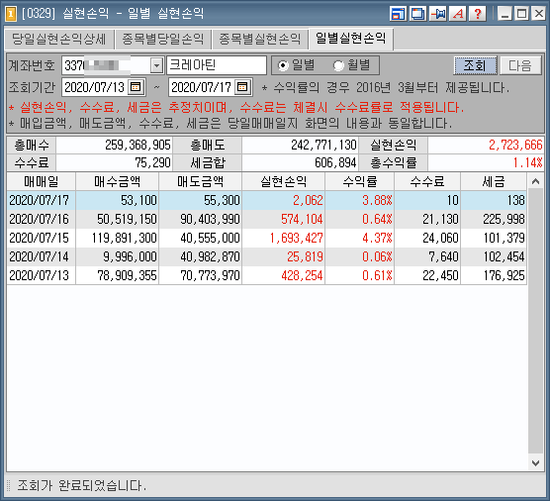This screenshot has width=550, height=501.
Task: Open font settings with the red A icon
Action: 458,14
